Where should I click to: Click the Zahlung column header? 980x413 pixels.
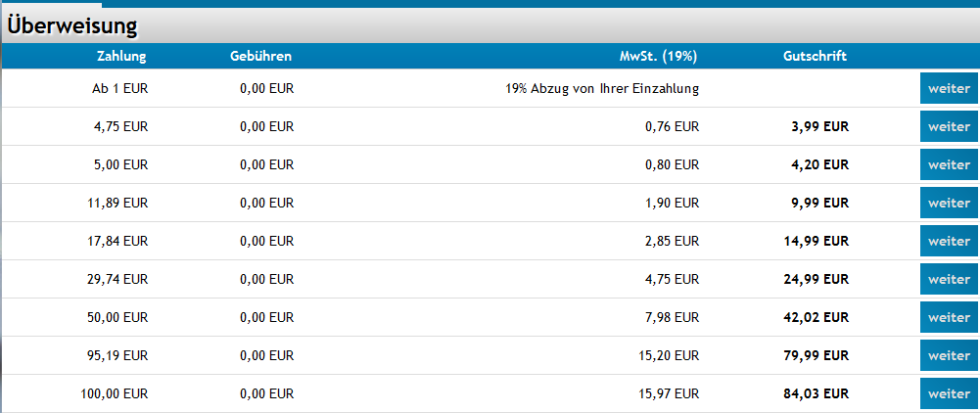click(122, 56)
